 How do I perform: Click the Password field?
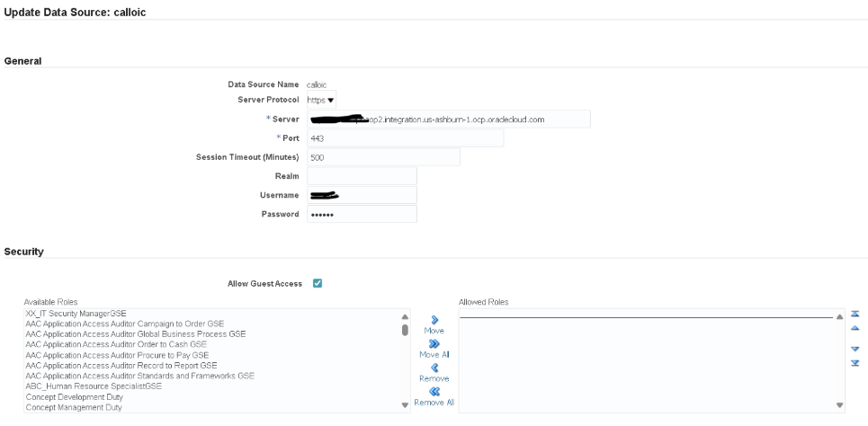[362, 214]
